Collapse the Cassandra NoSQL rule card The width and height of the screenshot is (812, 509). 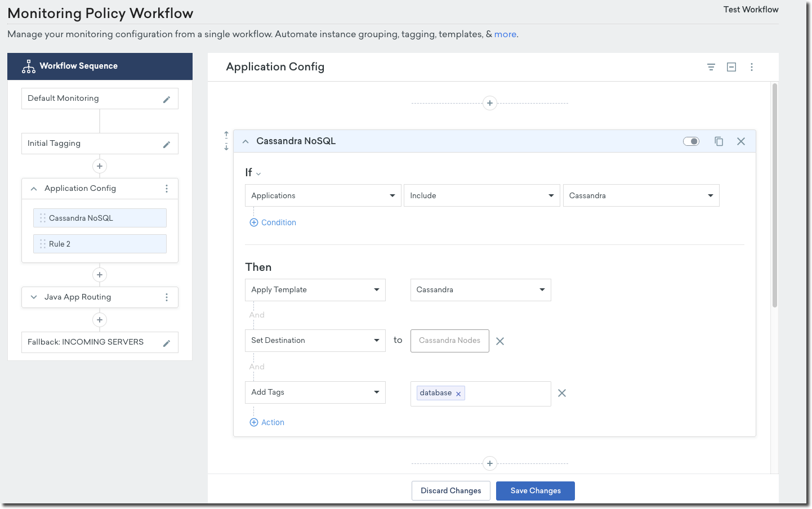click(246, 142)
